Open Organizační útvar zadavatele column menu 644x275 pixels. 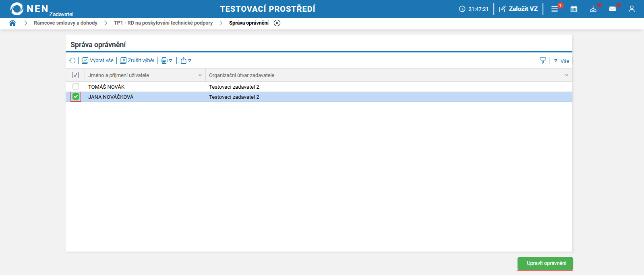click(x=567, y=75)
